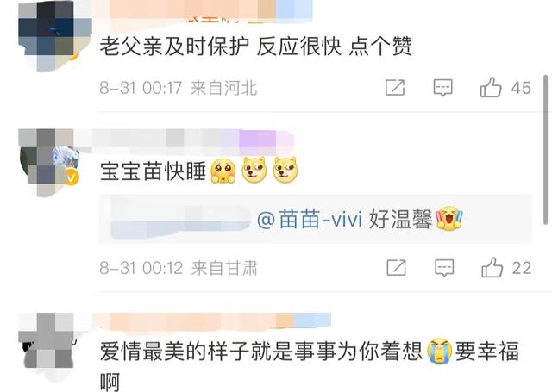
Task: Reply to the Hebei comment via speech bubble
Action: click(x=442, y=88)
